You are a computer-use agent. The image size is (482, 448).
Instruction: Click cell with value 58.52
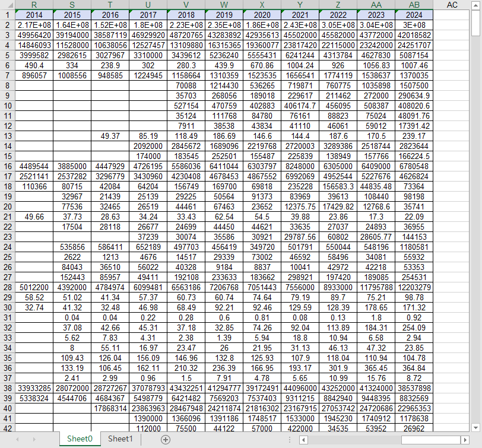pyautogui.click(x=34, y=297)
